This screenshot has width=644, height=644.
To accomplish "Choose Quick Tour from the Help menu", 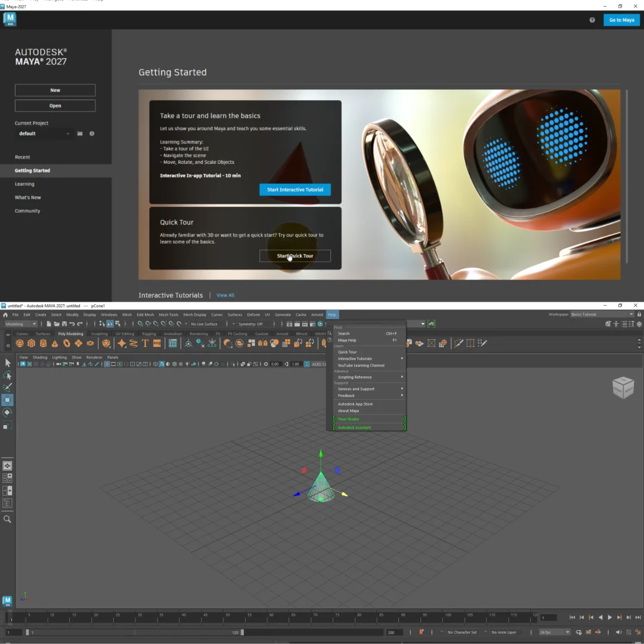I will click(347, 352).
